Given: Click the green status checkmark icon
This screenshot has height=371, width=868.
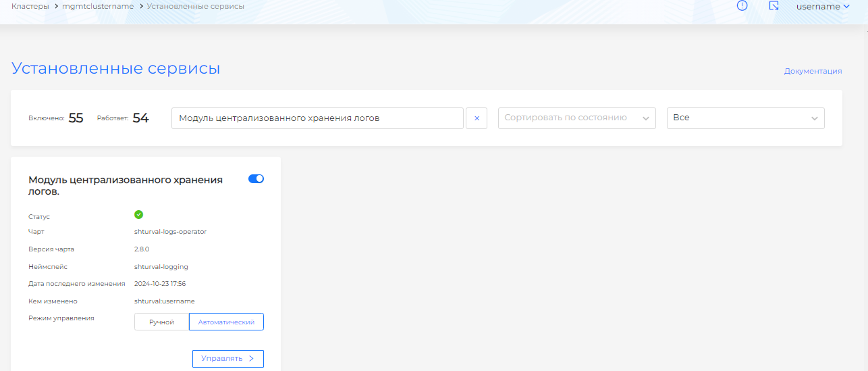Looking at the screenshot, I should pyautogui.click(x=139, y=215).
